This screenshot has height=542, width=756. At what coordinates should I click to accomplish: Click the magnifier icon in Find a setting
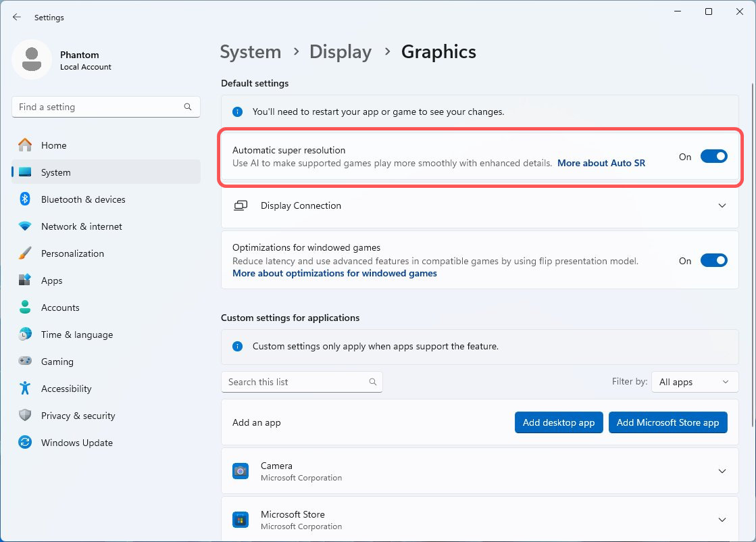click(188, 107)
